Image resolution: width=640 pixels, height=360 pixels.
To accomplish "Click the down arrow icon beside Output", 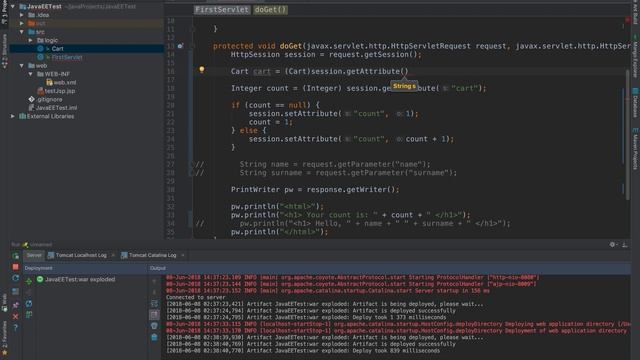I will point(154,292).
